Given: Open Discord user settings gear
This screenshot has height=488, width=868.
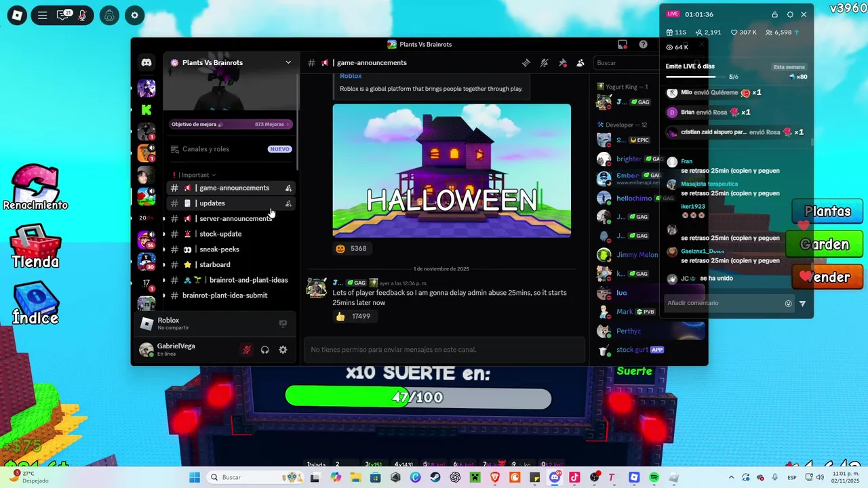Looking at the screenshot, I should (x=283, y=350).
